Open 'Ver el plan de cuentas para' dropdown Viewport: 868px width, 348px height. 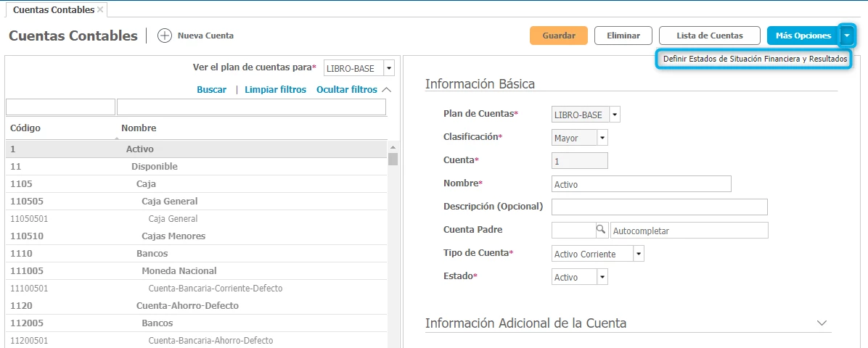point(388,68)
